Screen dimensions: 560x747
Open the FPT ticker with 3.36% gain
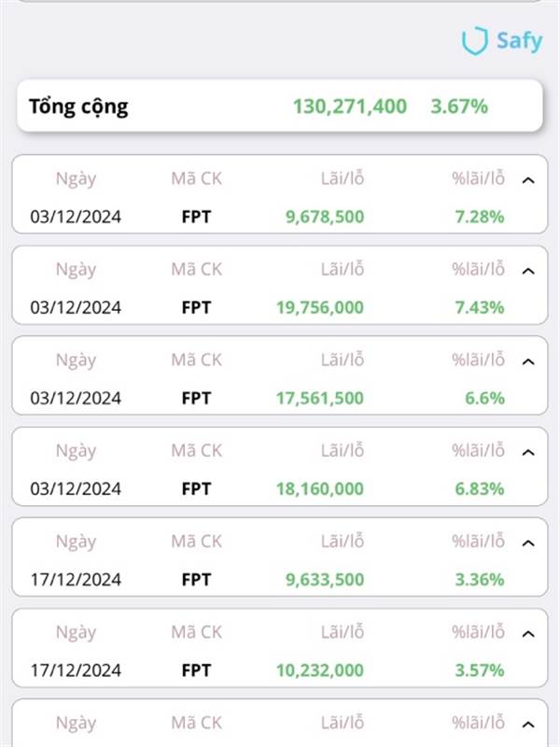coord(196,580)
